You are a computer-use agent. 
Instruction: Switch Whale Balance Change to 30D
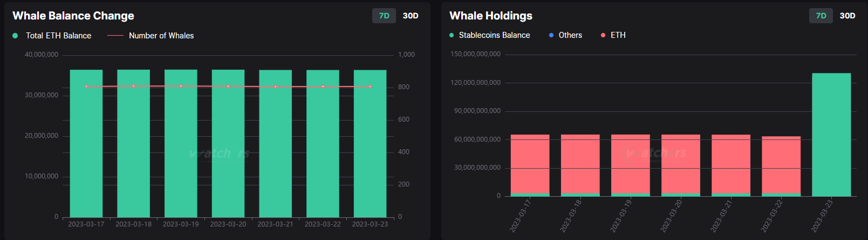(x=411, y=16)
